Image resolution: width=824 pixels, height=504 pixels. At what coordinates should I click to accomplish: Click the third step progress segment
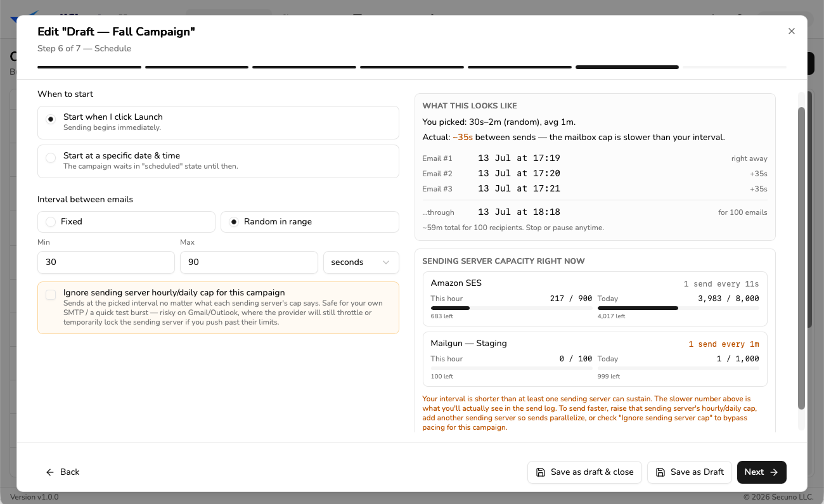[x=304, y=67]
